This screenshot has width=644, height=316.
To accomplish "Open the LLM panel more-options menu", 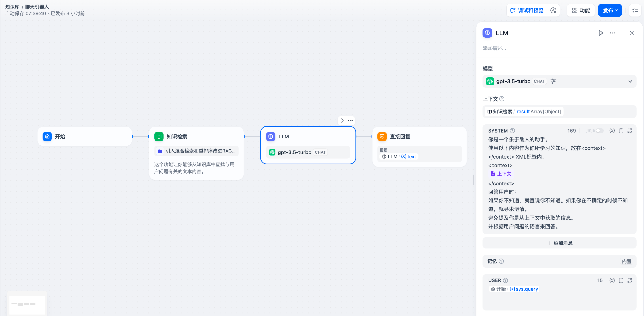I will [612, 33].
